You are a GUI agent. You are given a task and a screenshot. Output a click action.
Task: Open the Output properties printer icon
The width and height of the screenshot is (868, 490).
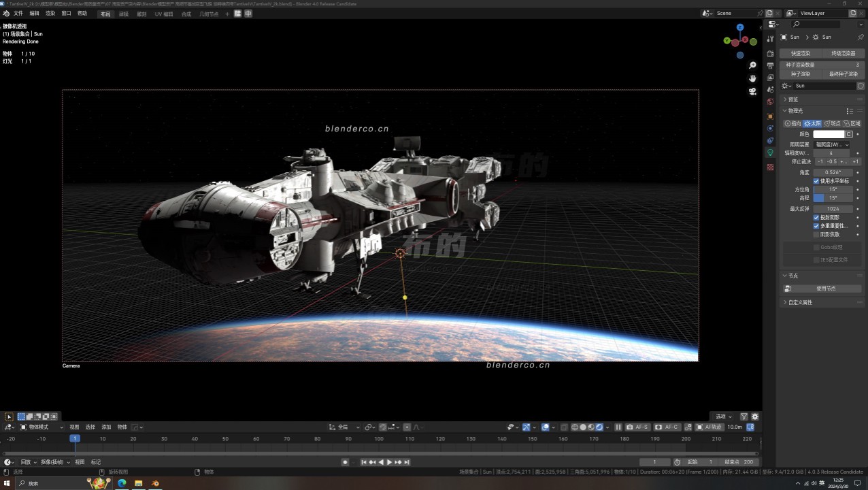click(x=770, y=65)
